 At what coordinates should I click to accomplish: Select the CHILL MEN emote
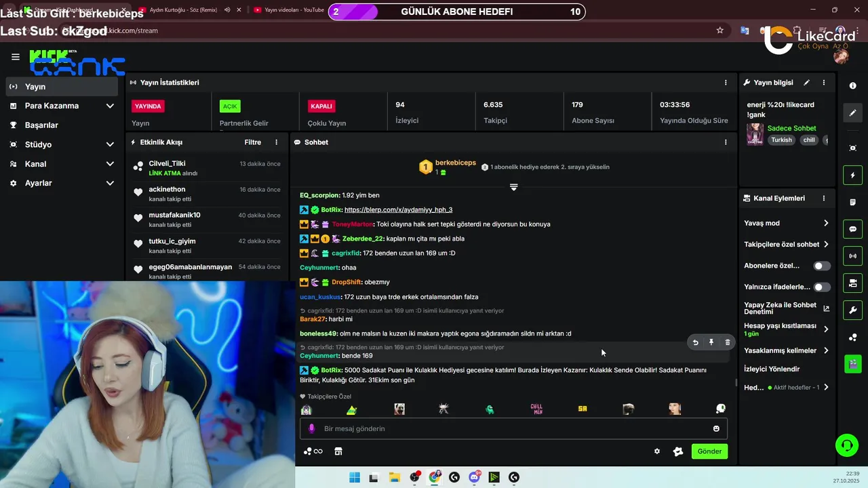(x=536, y=409)
